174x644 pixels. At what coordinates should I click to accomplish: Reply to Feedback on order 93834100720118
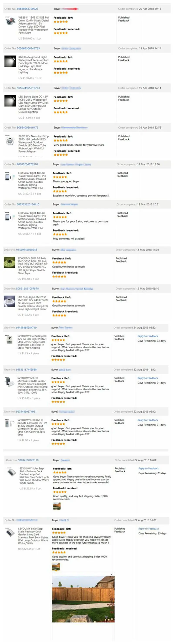click(x=149, y=468)
